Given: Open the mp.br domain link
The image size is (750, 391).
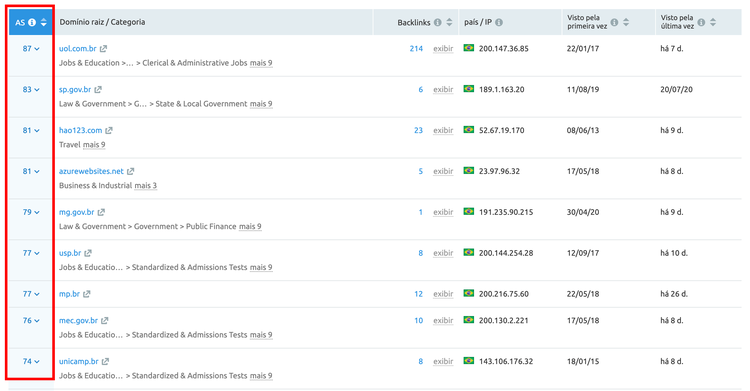Looking at the screenshot, I should pos(69,294).
